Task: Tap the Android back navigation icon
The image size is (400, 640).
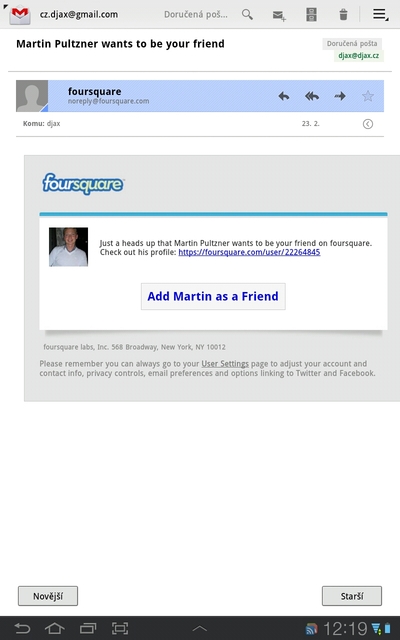Action: pos(22,628)
